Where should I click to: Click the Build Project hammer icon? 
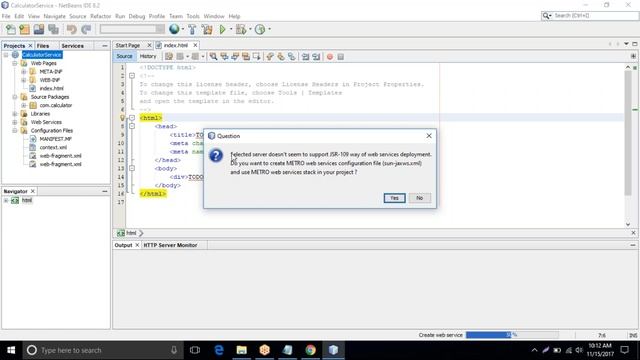click(x=192, y=29)
